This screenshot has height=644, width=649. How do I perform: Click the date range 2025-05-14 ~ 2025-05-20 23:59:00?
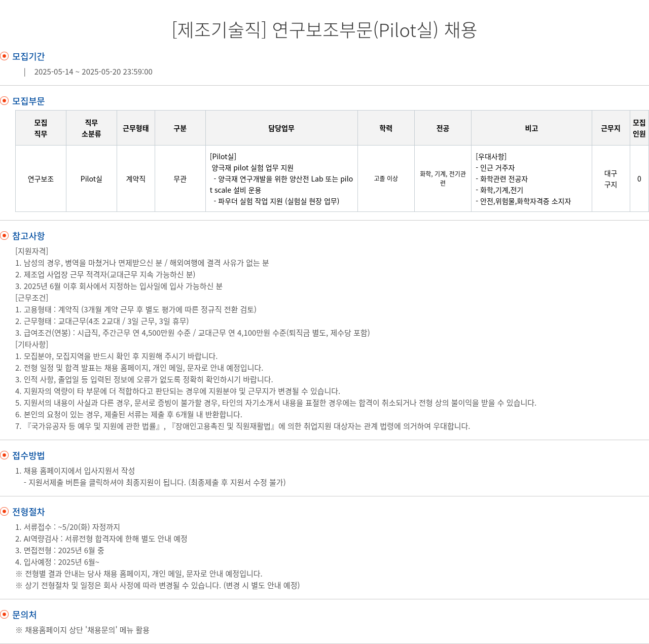[93, 71]
